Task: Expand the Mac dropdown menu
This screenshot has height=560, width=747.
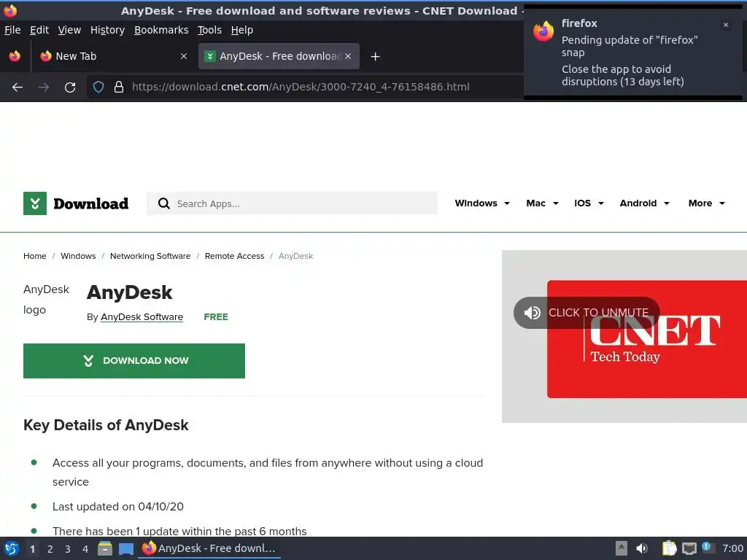Action: (542, 203)
